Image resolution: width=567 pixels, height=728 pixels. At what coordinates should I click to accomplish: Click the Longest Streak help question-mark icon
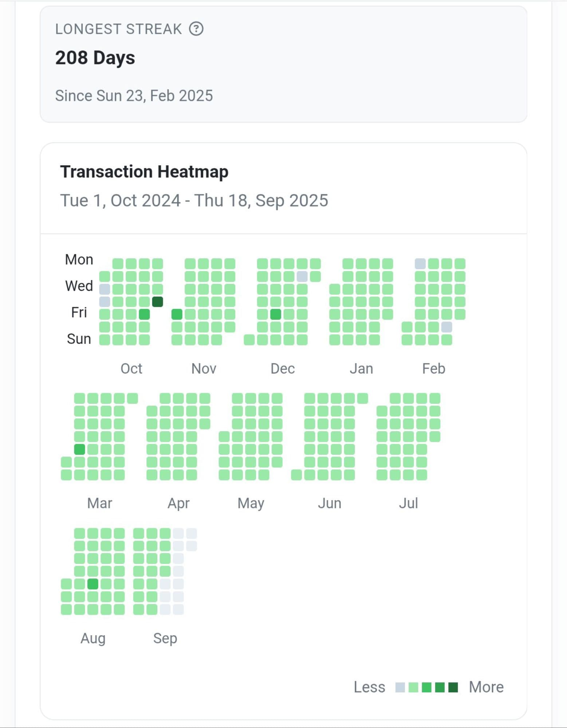click(196, 29)
